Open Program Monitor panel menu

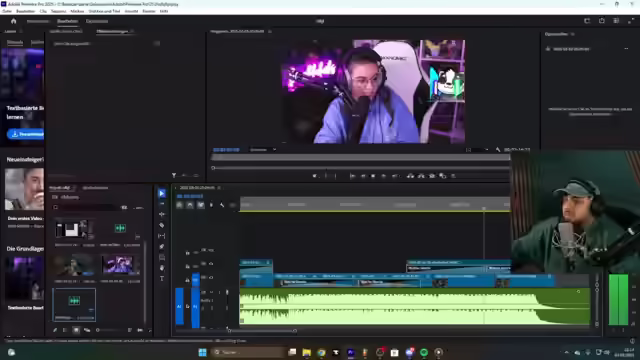point(270,31)
